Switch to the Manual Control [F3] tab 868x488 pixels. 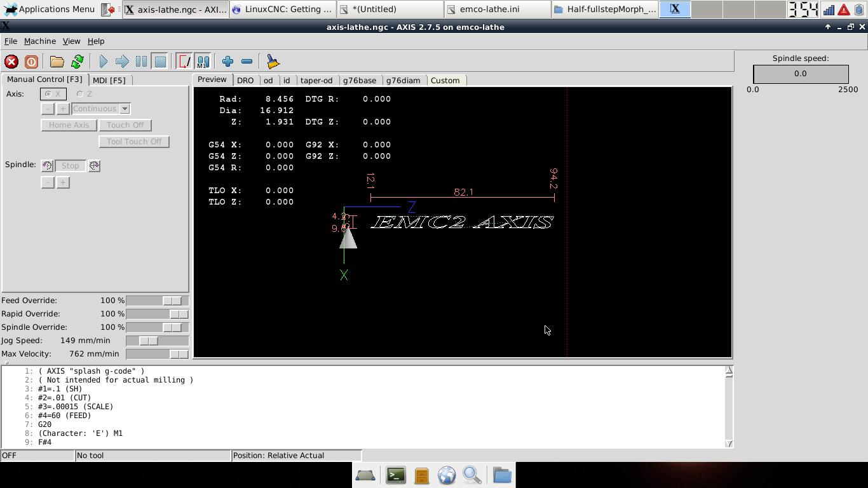[44, 79]
